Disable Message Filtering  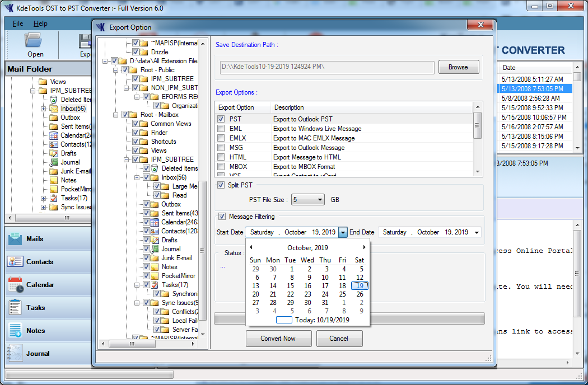point(221,217)
